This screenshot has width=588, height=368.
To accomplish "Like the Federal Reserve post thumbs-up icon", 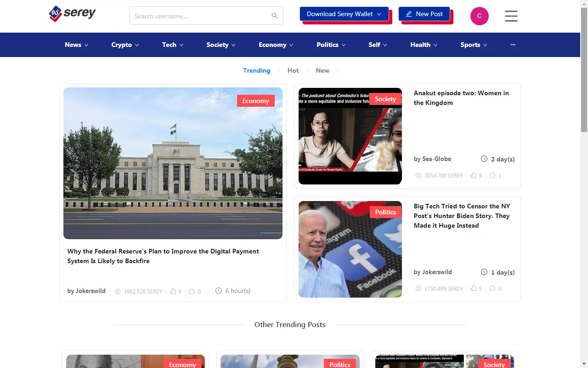I will [x=173, y=291].
